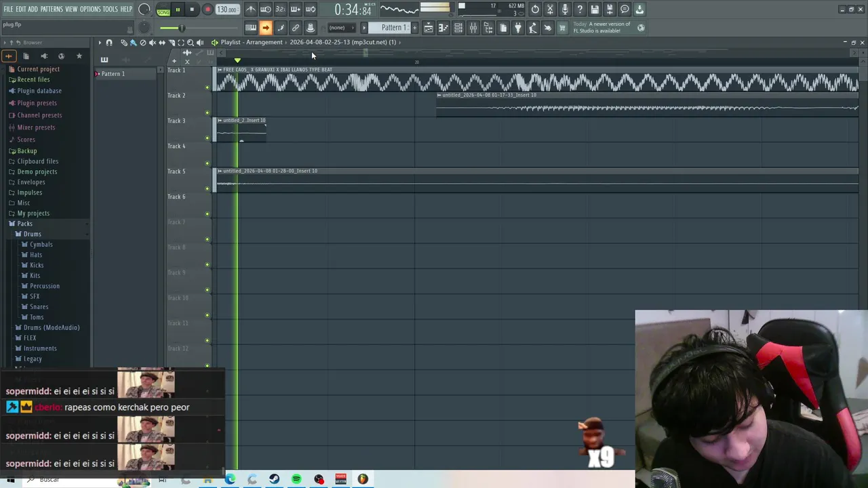Viewport: 868px width, 488px height.
Task: Toggle wait for input before recording
Action: (266, 9)
